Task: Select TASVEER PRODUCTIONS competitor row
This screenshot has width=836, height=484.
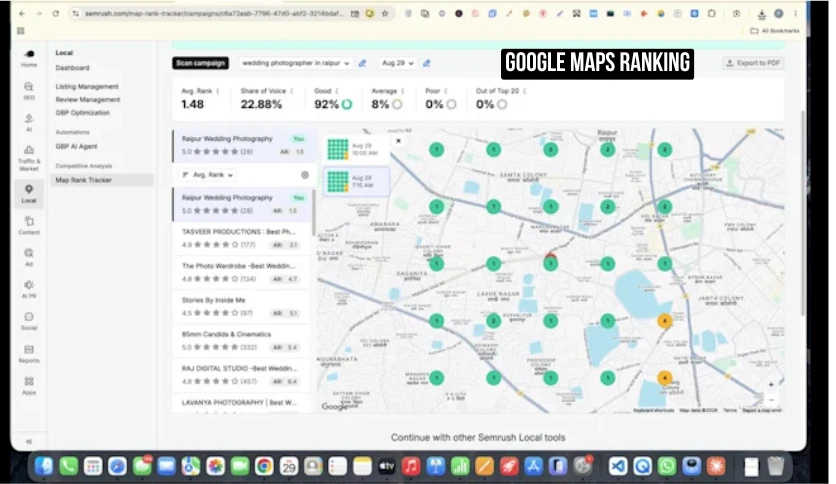Action: pyautogui.click(x=242, y=238)
